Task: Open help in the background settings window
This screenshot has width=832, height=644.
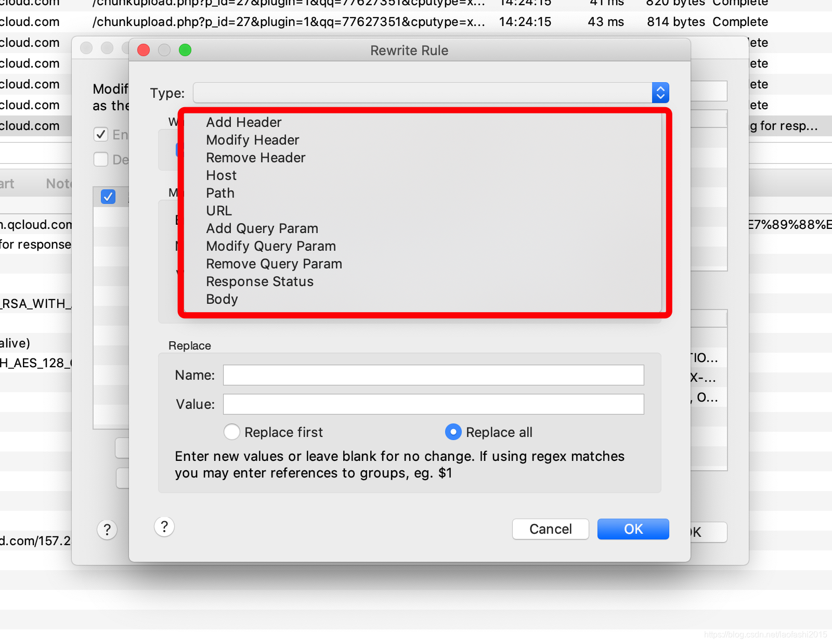Action: (x=107, y=530)
